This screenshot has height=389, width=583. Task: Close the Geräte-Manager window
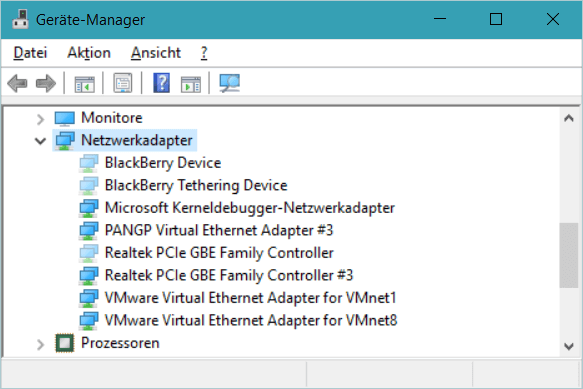coord(553,19)
